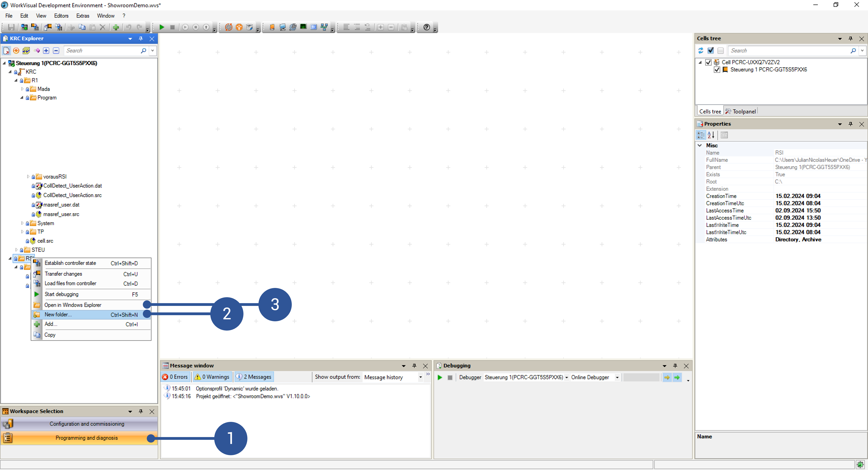
Task: Click the uncheck-all icon in Cells tree toolbar
Action: [720, 50]
